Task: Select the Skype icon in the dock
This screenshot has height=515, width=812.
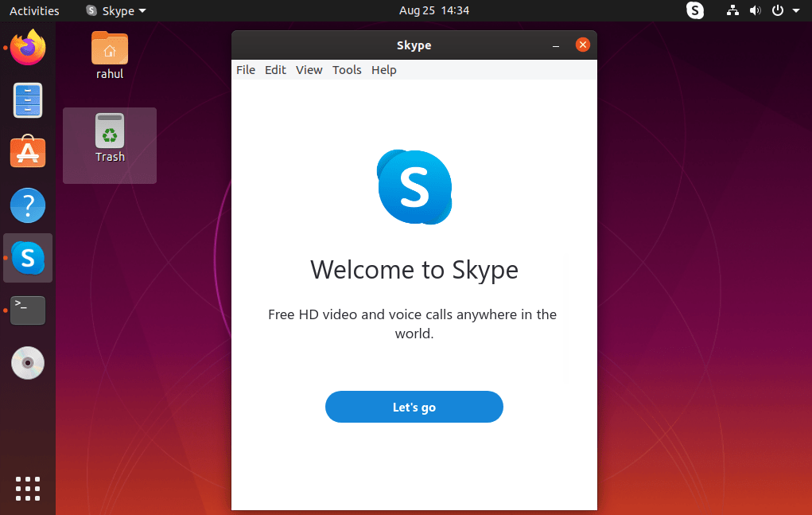Action: [x=28, y=258]
